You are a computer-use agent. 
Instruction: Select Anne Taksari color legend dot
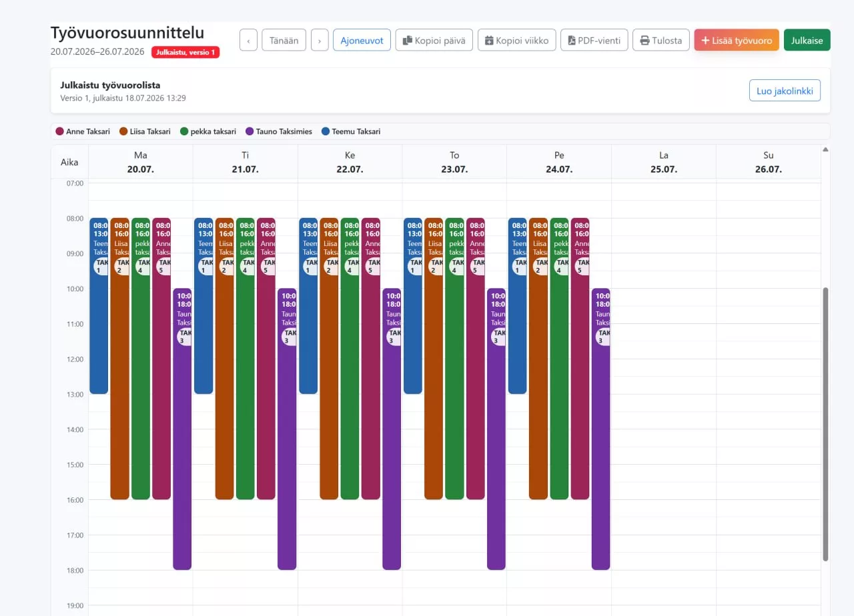click(59, 131)
